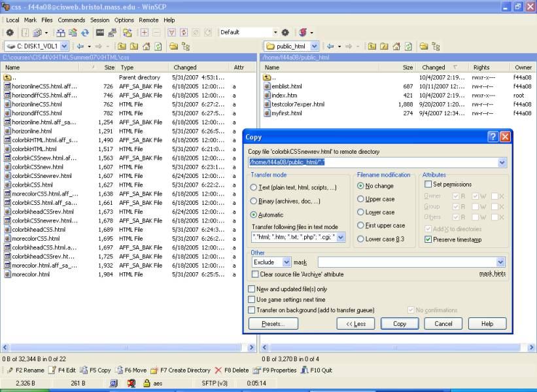Open the Options menu
The width and height of the screenshot is (537, 392).
[x=124, y=20]
